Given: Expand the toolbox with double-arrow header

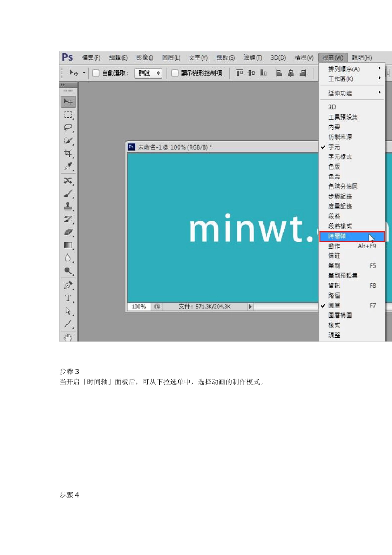Looking at the screenshot, I should click(63, 85).
